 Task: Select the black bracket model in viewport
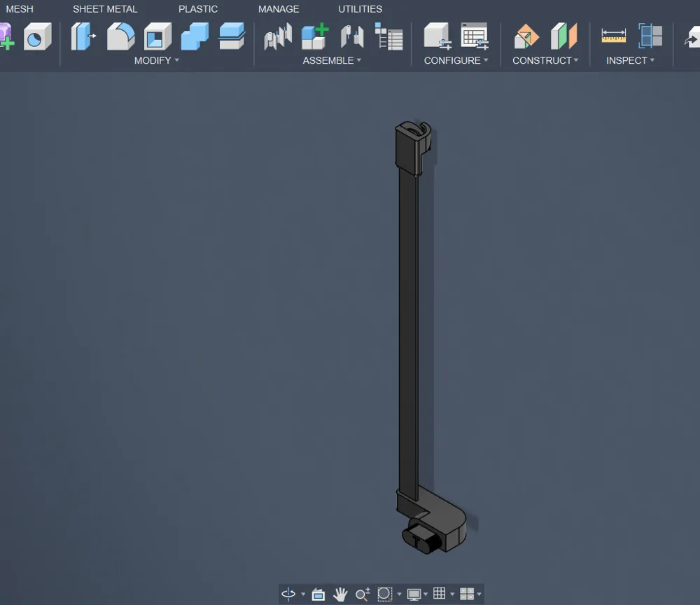click(408, 335)
